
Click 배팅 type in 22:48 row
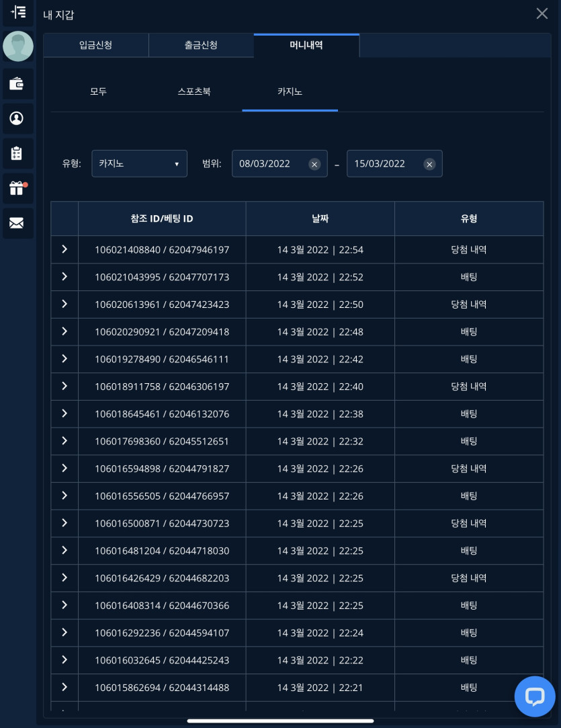tap(469, 332)
